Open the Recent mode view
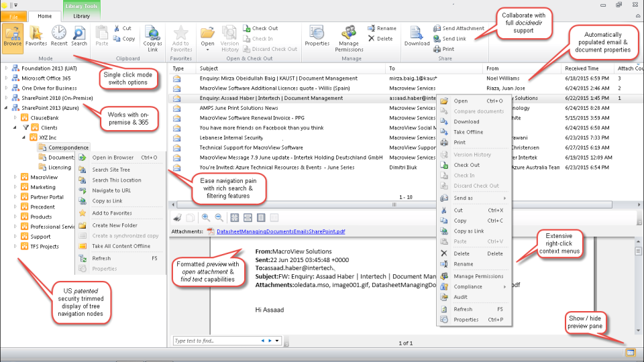Image resolution: width=644 pixels, height=362 pixels. [x=59, y=36]
